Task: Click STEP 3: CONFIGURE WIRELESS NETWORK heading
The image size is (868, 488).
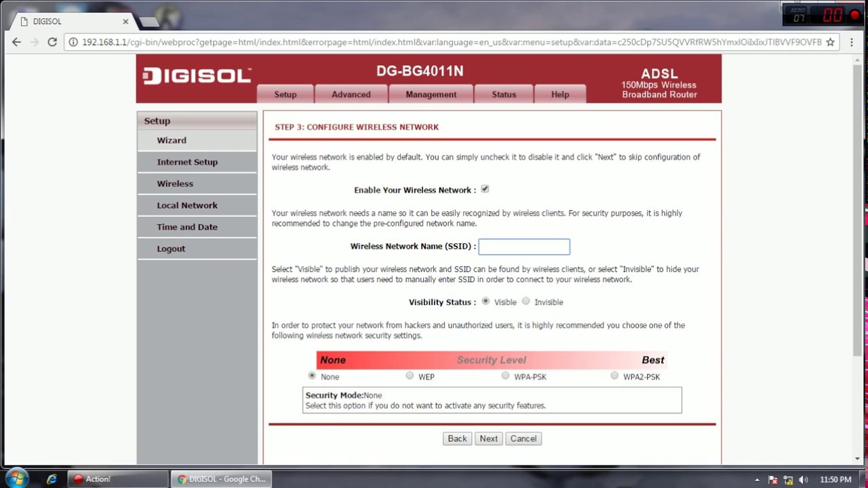Action: click(x=357, y=127)
